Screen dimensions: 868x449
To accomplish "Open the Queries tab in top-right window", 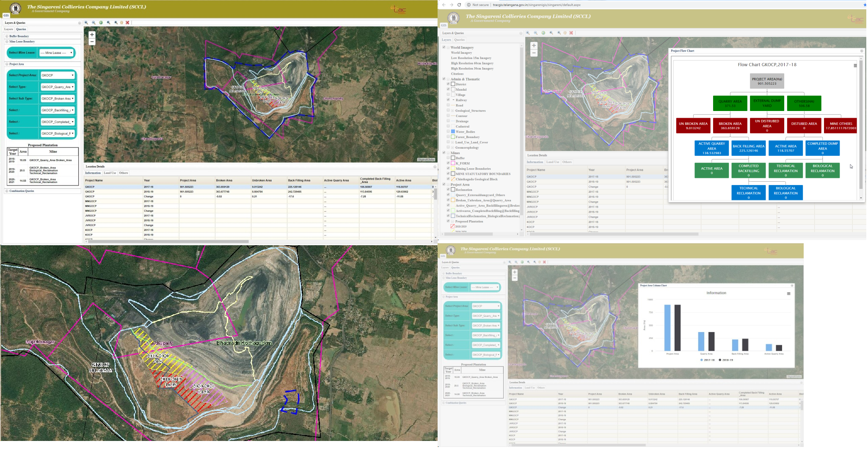I will coord(459,40).
